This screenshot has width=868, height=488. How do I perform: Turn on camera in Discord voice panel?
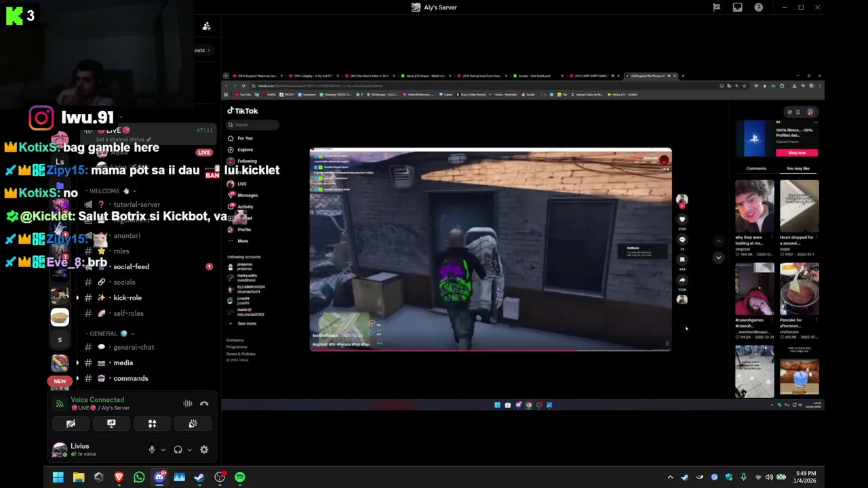coord(71,424)
